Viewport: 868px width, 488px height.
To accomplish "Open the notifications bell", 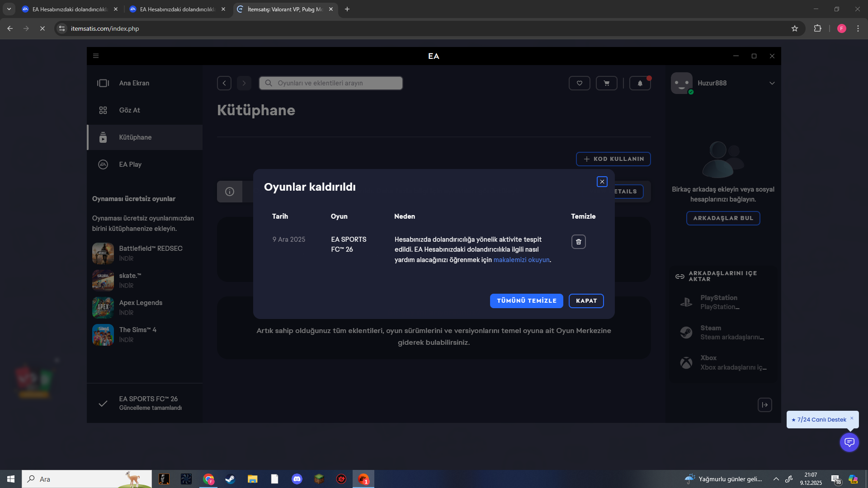I will coord(640,83).
